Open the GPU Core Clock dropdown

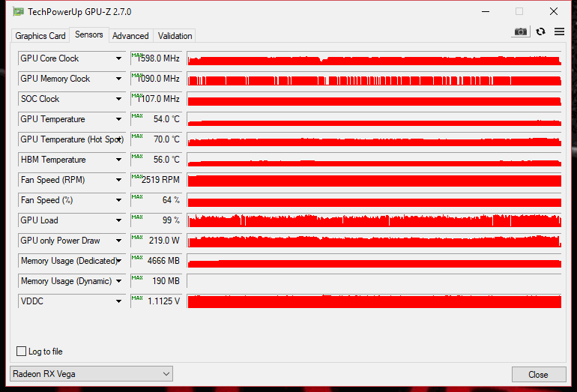tap(118, 58)
